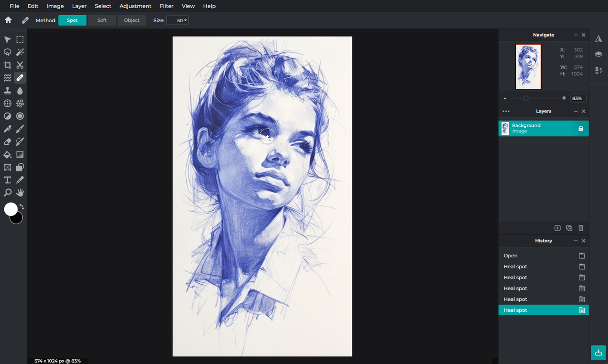Choose the Paint Bucket tool
608x364 pixels.
pos(7,154)
